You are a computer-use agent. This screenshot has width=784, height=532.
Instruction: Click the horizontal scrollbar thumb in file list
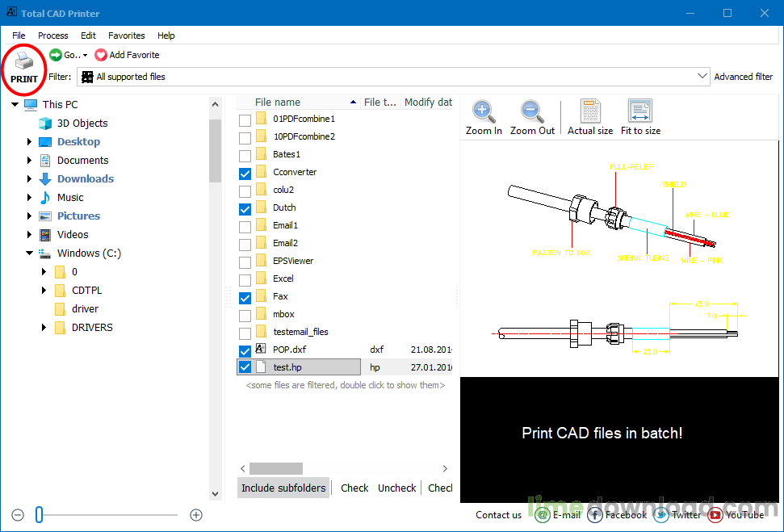pyautogui.click(x=276, y=468)
